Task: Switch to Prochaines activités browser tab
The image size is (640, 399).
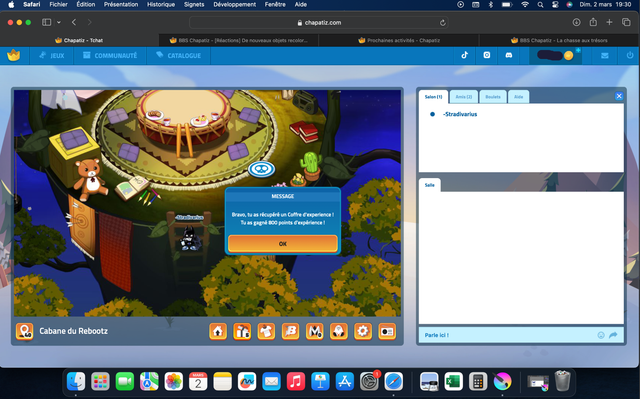Action: (399, 40)
